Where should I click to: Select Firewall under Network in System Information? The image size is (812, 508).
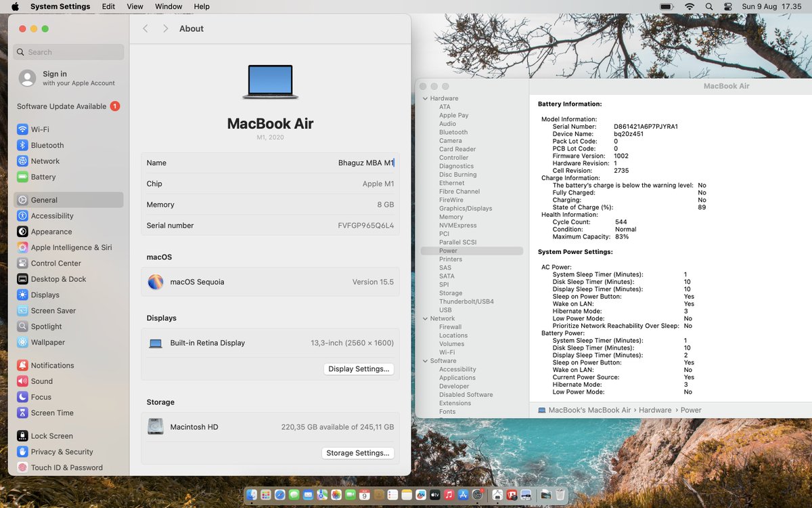(x=451, y=327)
